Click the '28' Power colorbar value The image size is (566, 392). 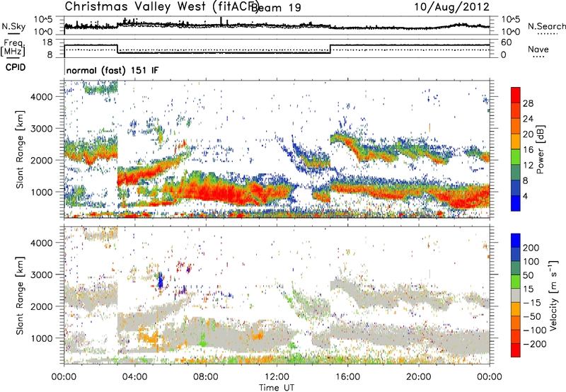(528, 103)
